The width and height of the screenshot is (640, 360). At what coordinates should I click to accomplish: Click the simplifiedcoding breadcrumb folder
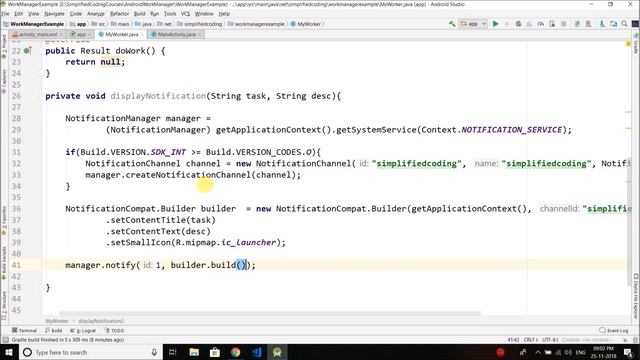tap(200, 24)
